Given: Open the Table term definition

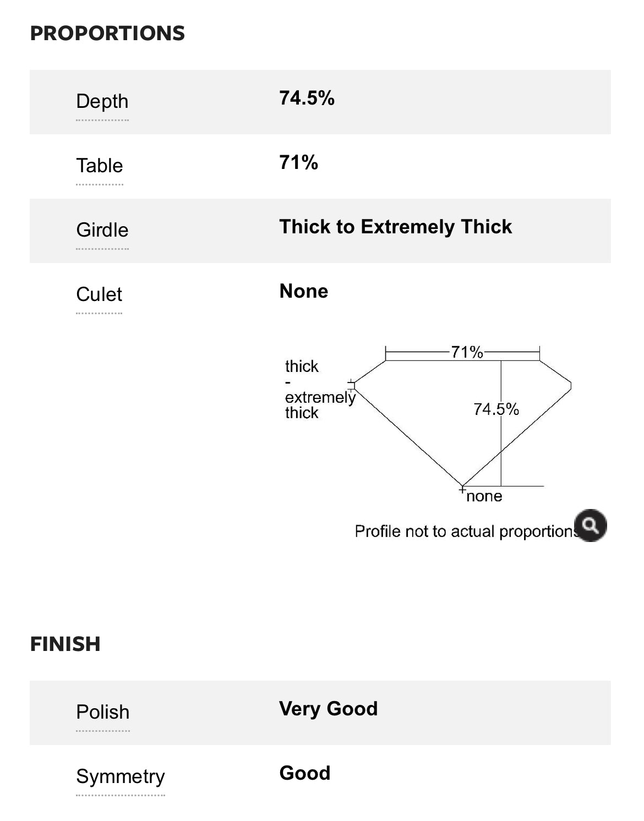Looking at the screenshot, I should [100, 166].
